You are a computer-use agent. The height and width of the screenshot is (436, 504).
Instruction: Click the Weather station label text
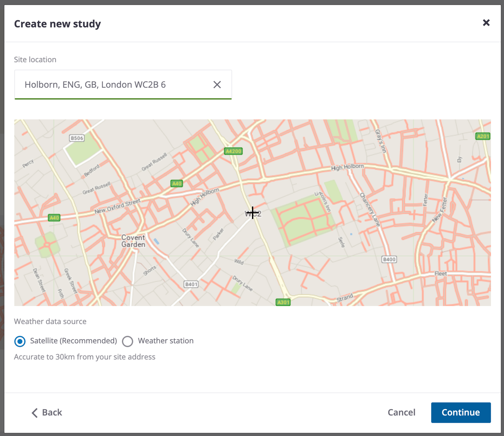(166, 341)
